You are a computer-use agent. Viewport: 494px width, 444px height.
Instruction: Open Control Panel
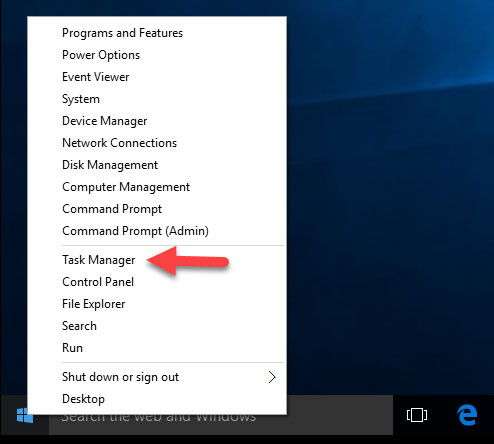point(98,282)
